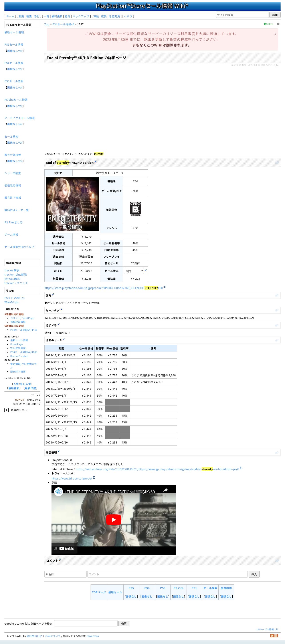Click external link icon after PlayStation store URL
Image resolution: width=285 pixels, height=644 pixels.
[x=165, y=287]
